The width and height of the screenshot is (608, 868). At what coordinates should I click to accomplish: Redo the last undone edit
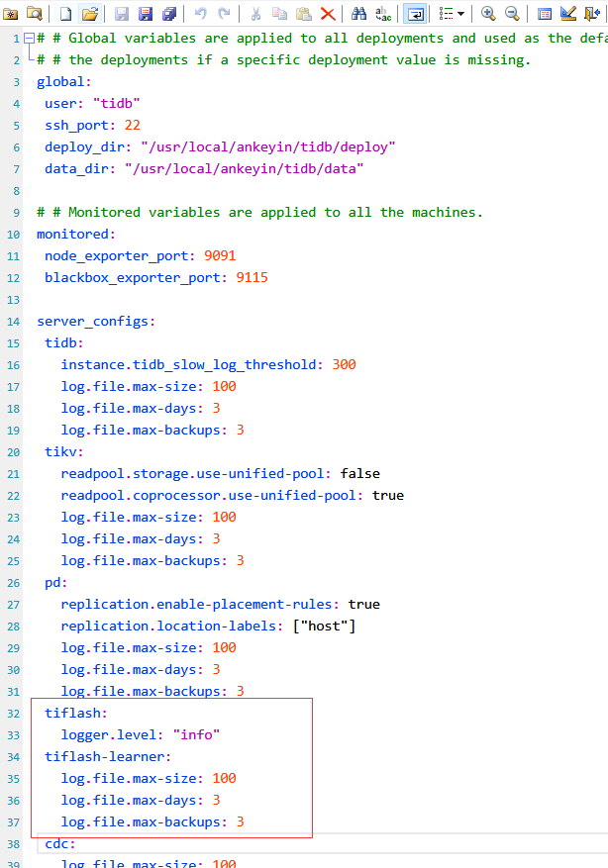click(x=224, y=13)
